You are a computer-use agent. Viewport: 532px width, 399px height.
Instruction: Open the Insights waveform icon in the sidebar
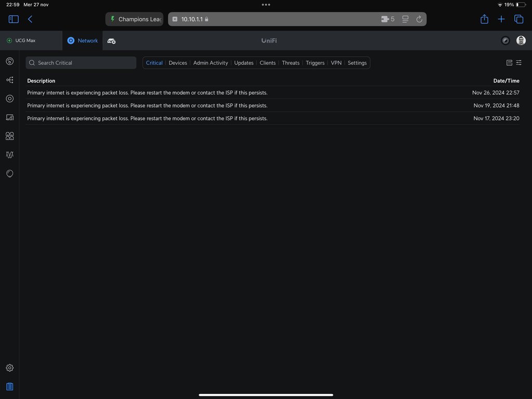pos(9,155)
